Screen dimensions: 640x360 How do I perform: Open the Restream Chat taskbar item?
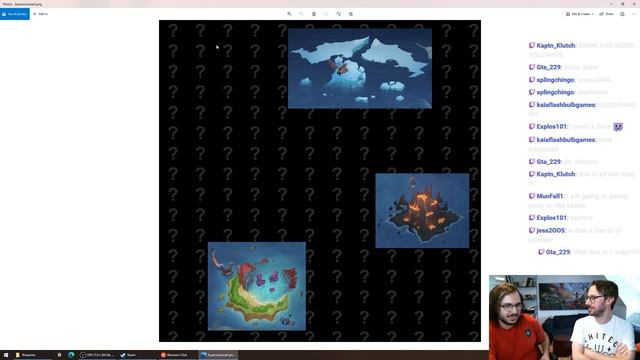click(x=178, y=355)
